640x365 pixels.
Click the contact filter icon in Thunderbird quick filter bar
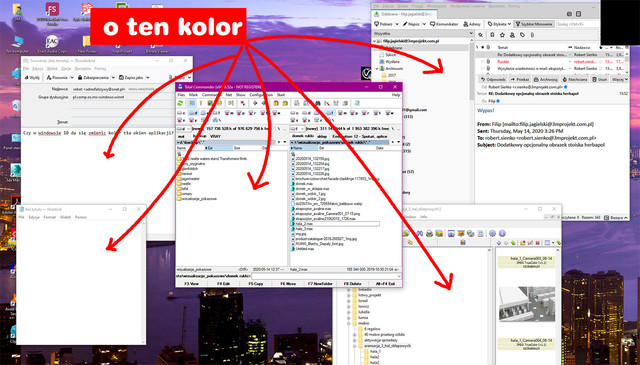(512, 35)
